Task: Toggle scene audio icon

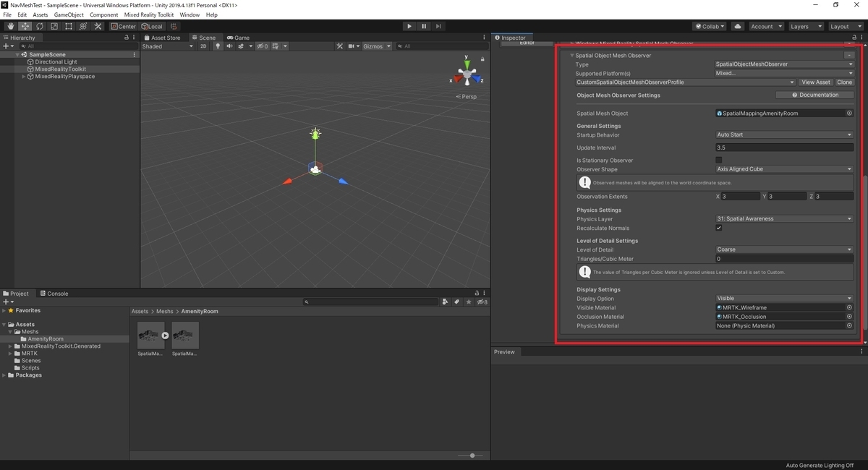Action: [x=229, y=46]
